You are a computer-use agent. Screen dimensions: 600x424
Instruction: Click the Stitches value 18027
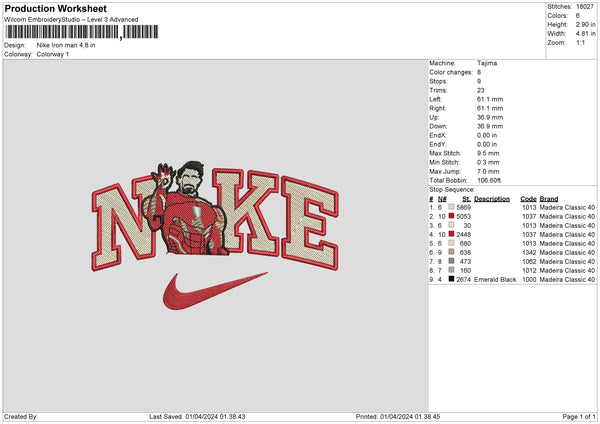(585, 7)
